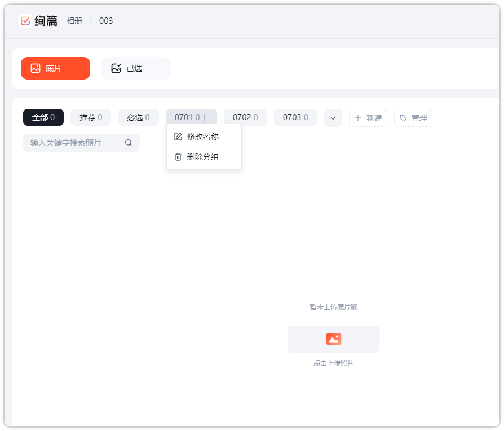Select the 全部 group filter
This screenshot has height=431, width=504.
(43, 117)
